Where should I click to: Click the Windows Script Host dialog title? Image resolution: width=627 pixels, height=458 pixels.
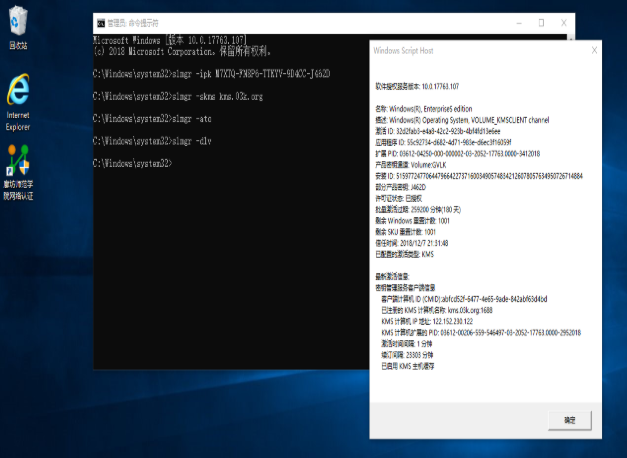click(x=403, y=50)
